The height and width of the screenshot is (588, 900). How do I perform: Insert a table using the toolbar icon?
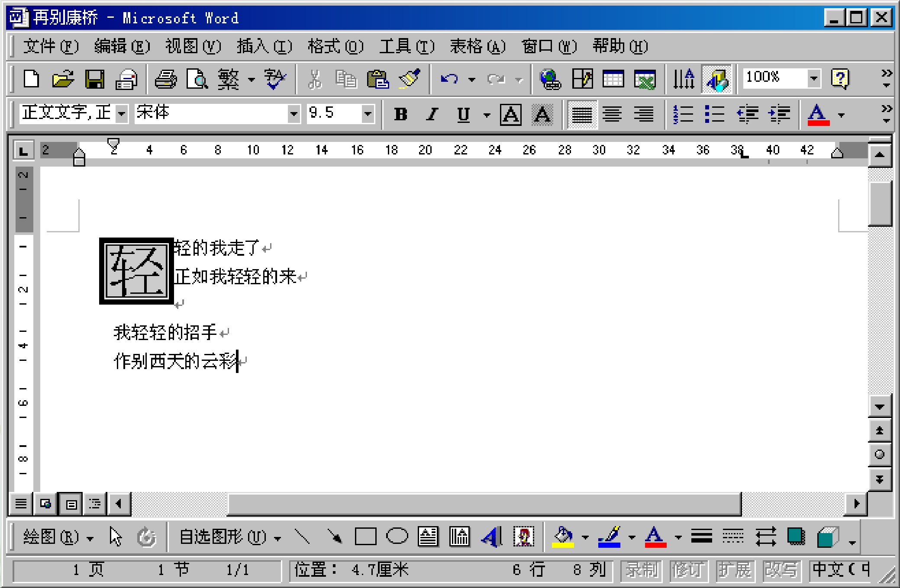[x=613, y=79]
